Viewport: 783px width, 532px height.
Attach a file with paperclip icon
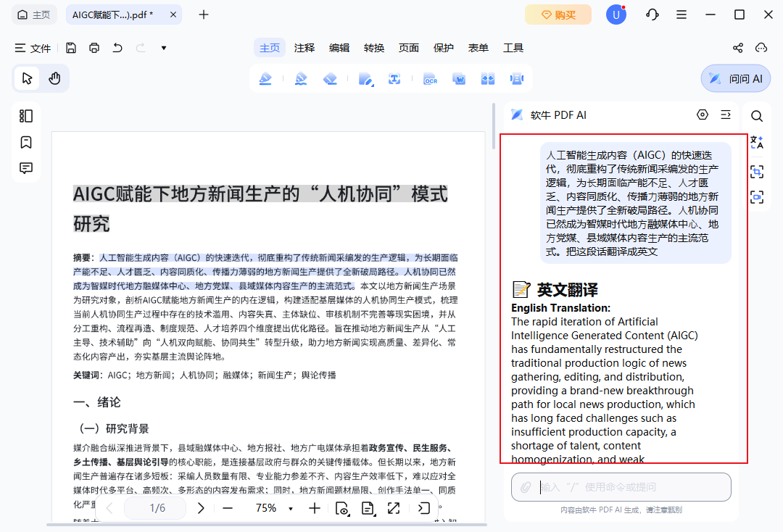(x=526, y=487)
